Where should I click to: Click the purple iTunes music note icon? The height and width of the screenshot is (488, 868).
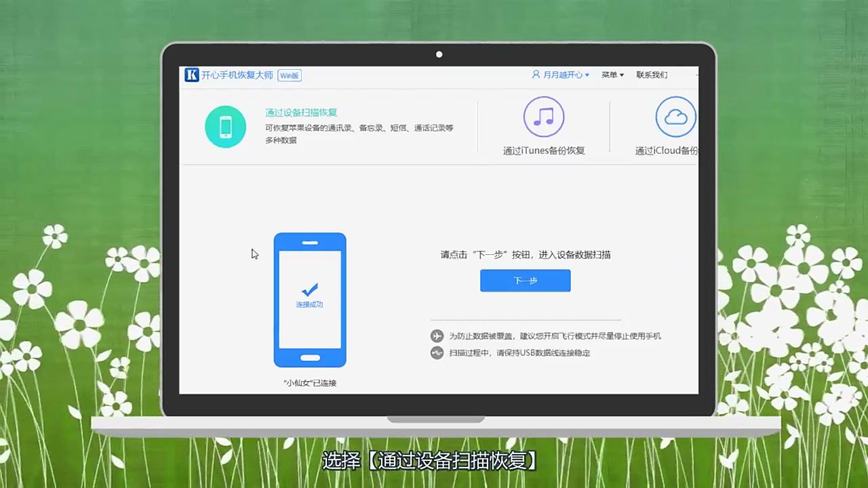tap(543, 117)
